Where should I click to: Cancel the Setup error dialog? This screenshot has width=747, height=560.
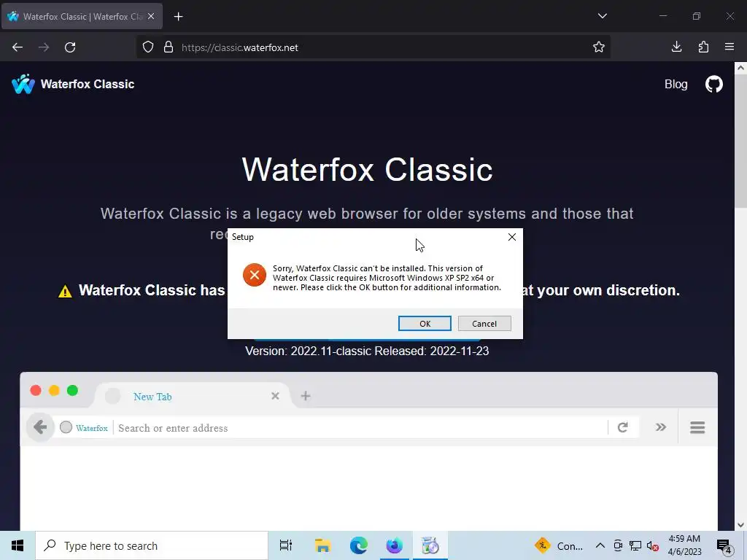484,323
